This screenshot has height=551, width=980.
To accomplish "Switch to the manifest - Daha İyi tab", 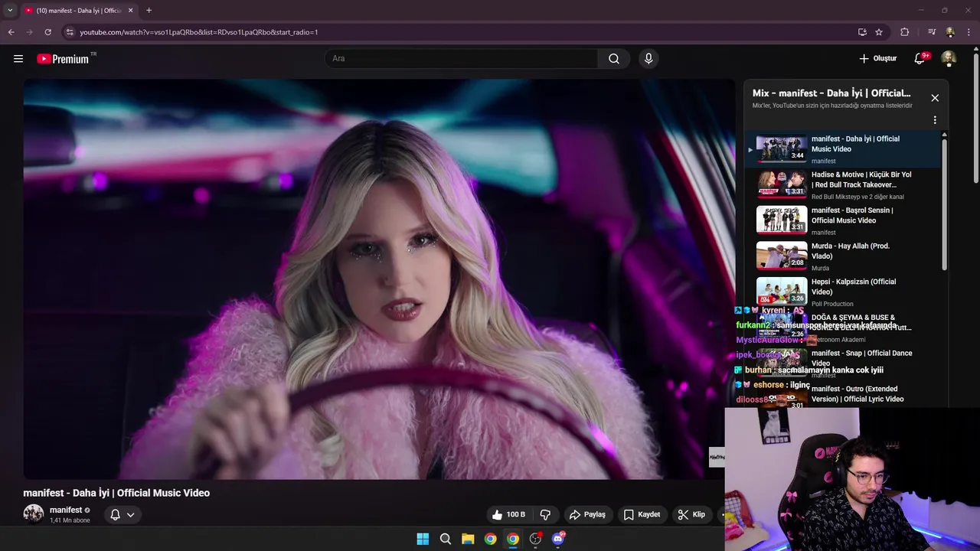I will [78, 11].
